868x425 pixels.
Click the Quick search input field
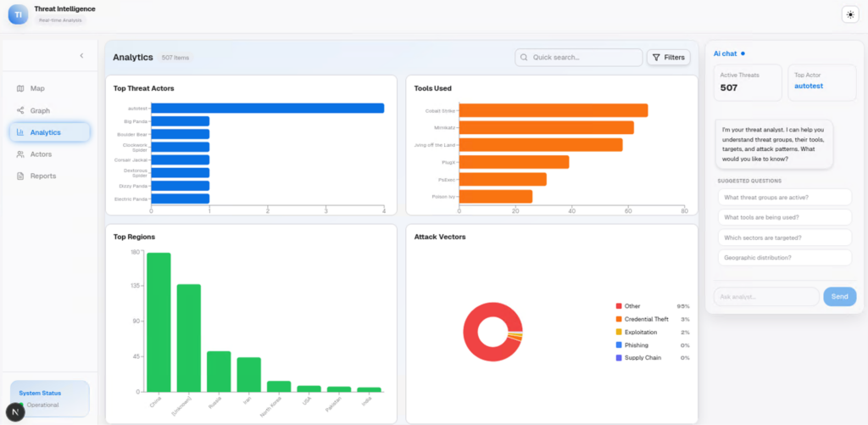click(585, 58)
